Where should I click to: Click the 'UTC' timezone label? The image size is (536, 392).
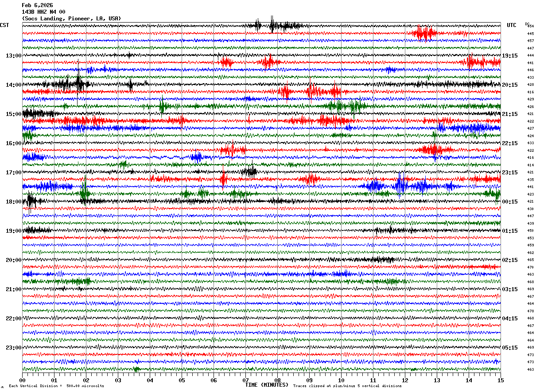point(512,25)
